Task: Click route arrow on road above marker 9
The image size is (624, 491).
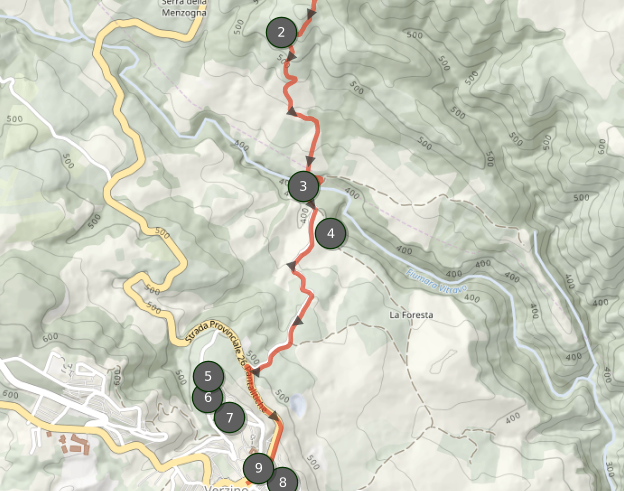Action: [x=274, y=416]
